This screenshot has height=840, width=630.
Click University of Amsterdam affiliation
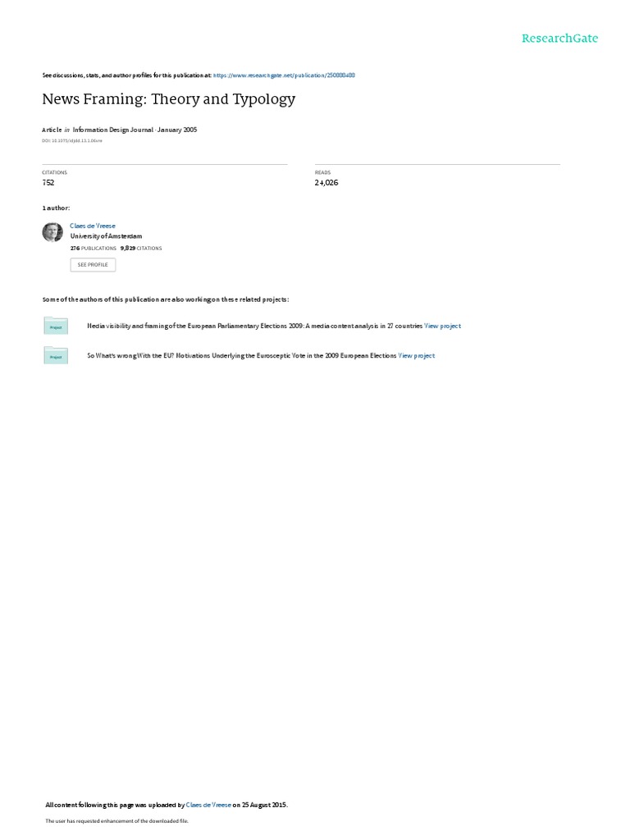point(106,236)
